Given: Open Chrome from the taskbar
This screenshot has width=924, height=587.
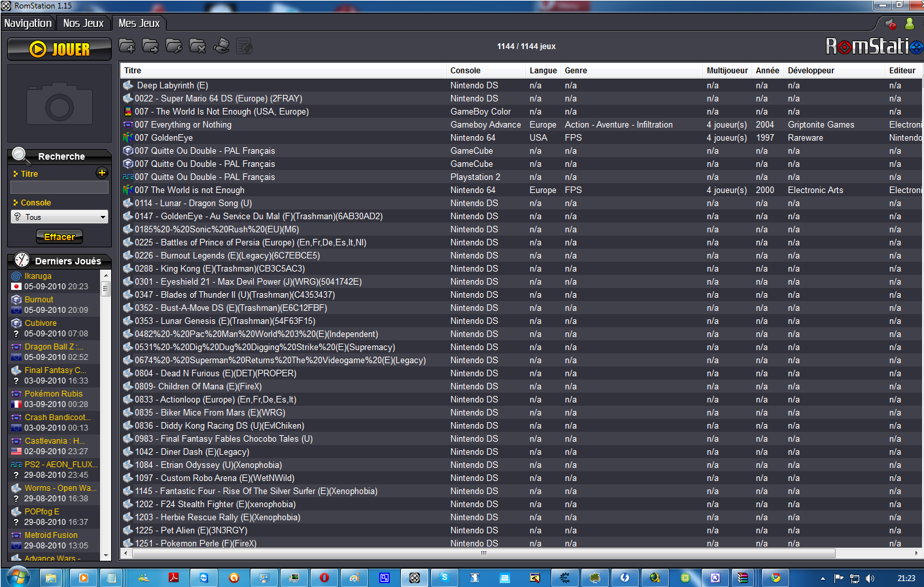Looking at the screenshot, I should coord(776,578).
